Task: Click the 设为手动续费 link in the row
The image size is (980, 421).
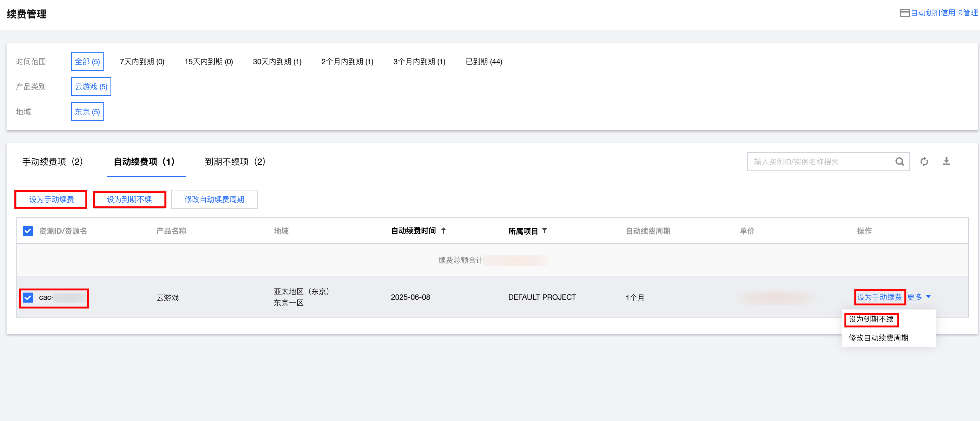Action: [879, 297]
